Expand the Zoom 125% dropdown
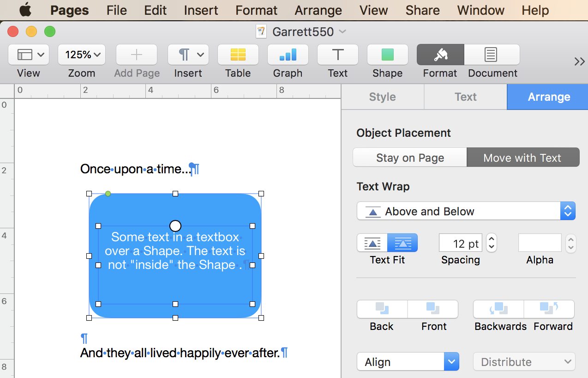588x378 pixels. (82, 55)
